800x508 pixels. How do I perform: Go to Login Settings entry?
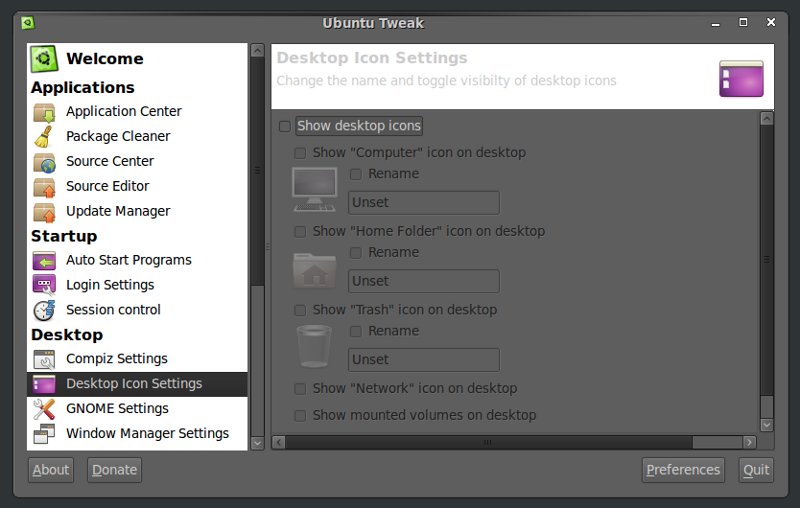[110, 285]
